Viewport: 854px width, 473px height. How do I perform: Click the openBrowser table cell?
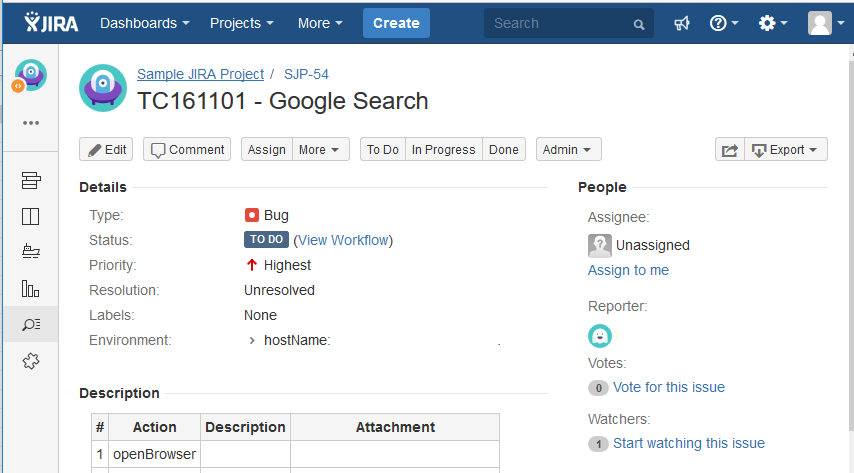pyautogui.click(x=154, y=454)
